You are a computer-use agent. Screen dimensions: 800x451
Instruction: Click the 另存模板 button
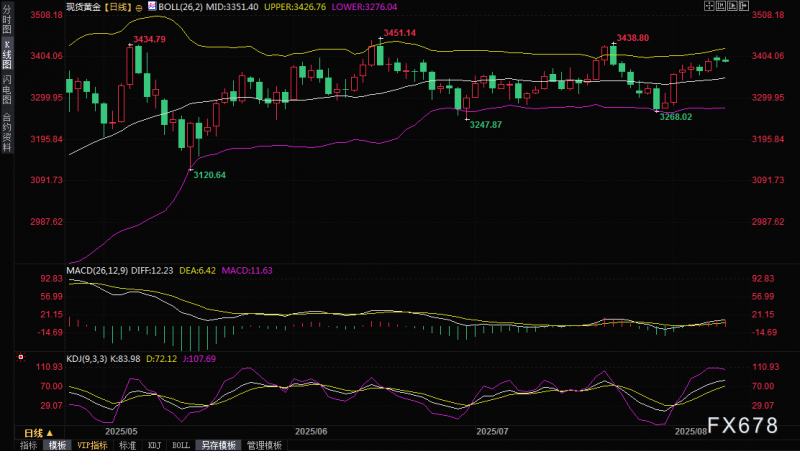pyautogui.click(x=218, y=445)
